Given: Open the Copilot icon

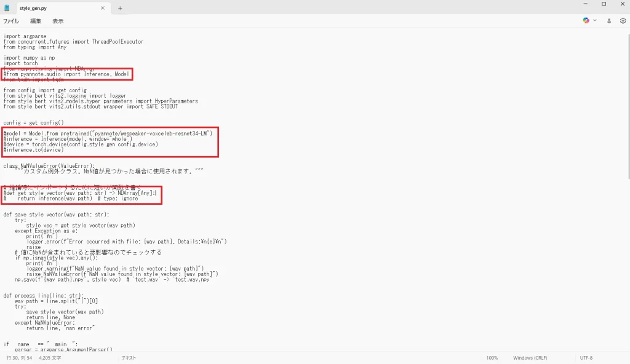Looking at the screenshot, I should (x=586, y=20).
